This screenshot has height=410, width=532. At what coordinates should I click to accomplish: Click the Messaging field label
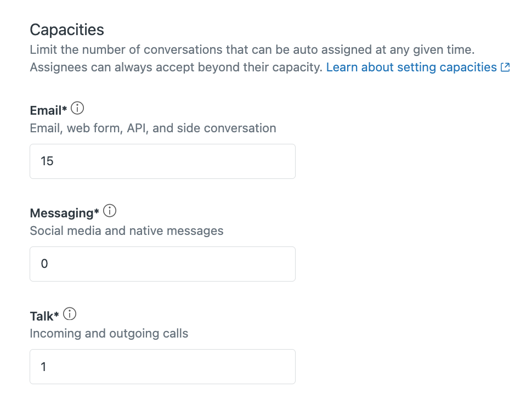click(x=61, y=213)
